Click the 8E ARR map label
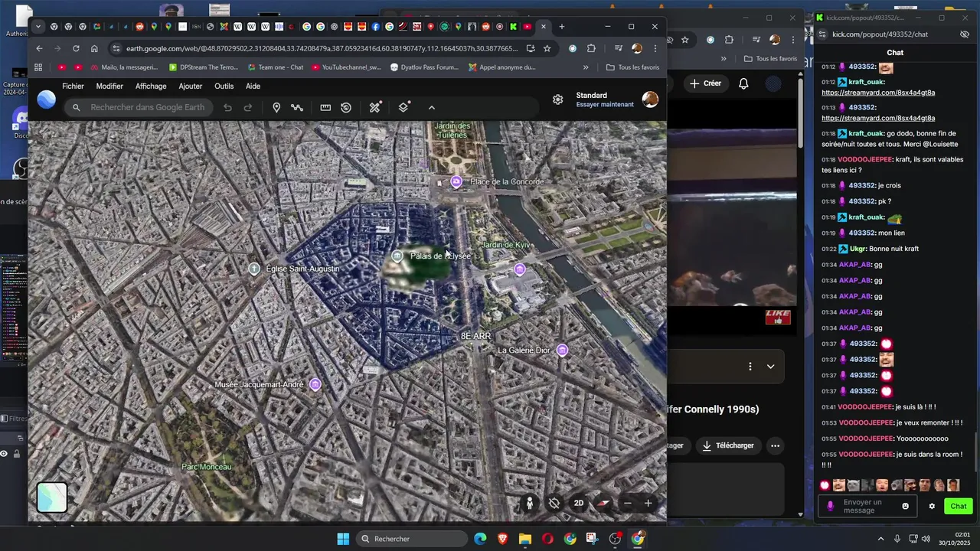 coord(475,337)
